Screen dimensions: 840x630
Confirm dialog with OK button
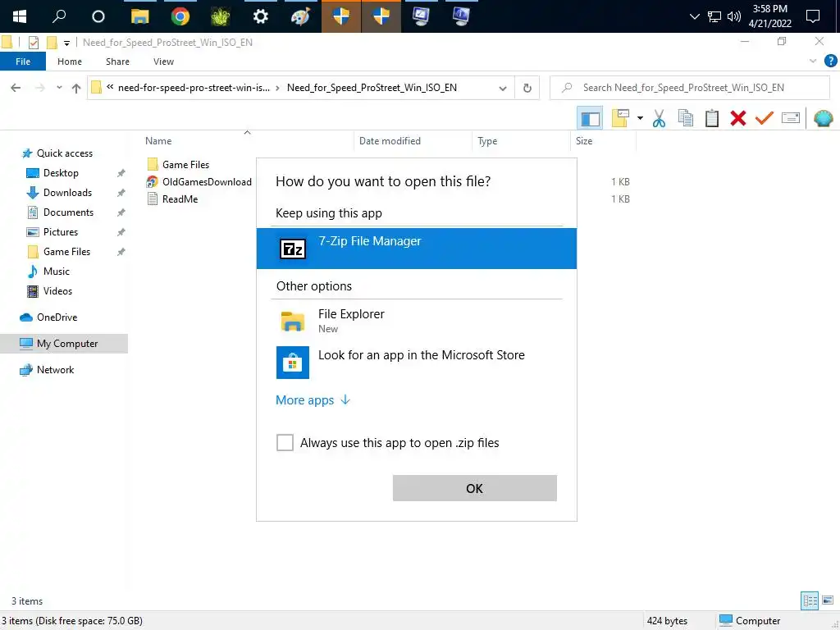tap(475, 488)
